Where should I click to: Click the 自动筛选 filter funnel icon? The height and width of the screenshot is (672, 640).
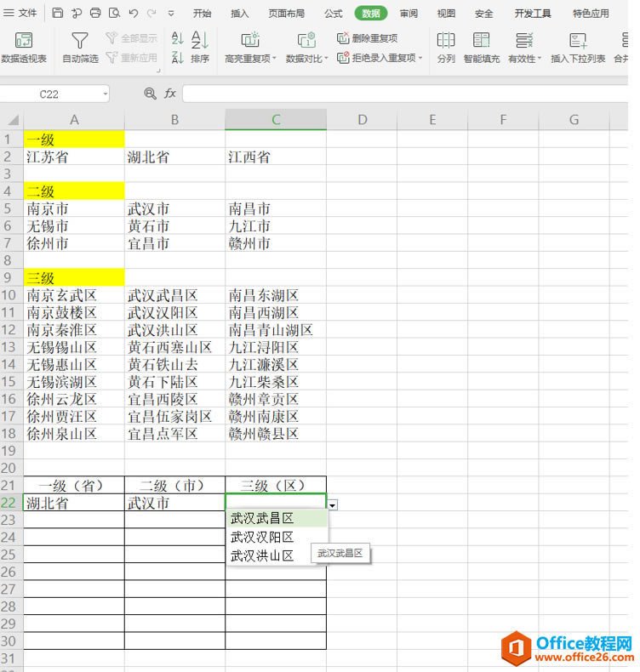click(80, 40)
